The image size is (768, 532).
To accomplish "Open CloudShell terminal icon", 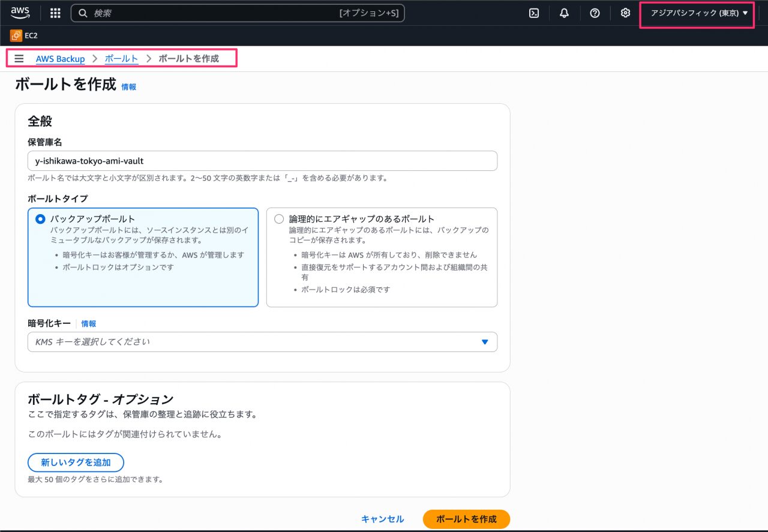I will [x=534, y=13].
